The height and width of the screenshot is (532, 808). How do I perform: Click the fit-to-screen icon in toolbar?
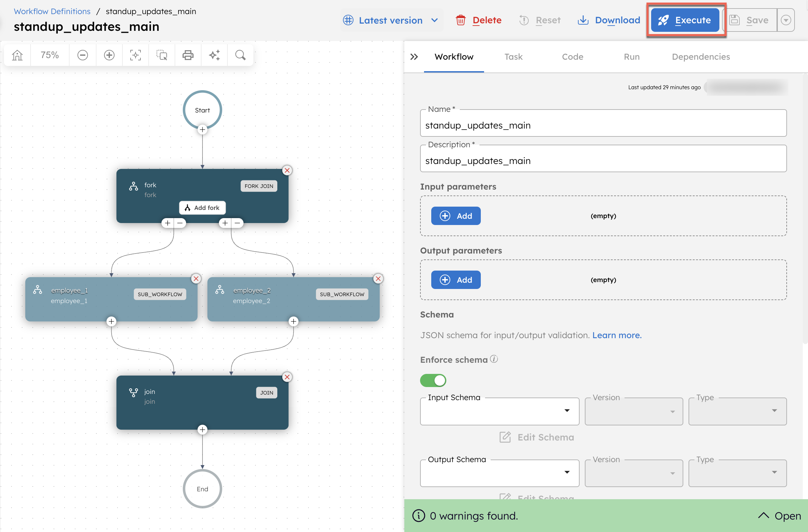(x=136, y=55)
